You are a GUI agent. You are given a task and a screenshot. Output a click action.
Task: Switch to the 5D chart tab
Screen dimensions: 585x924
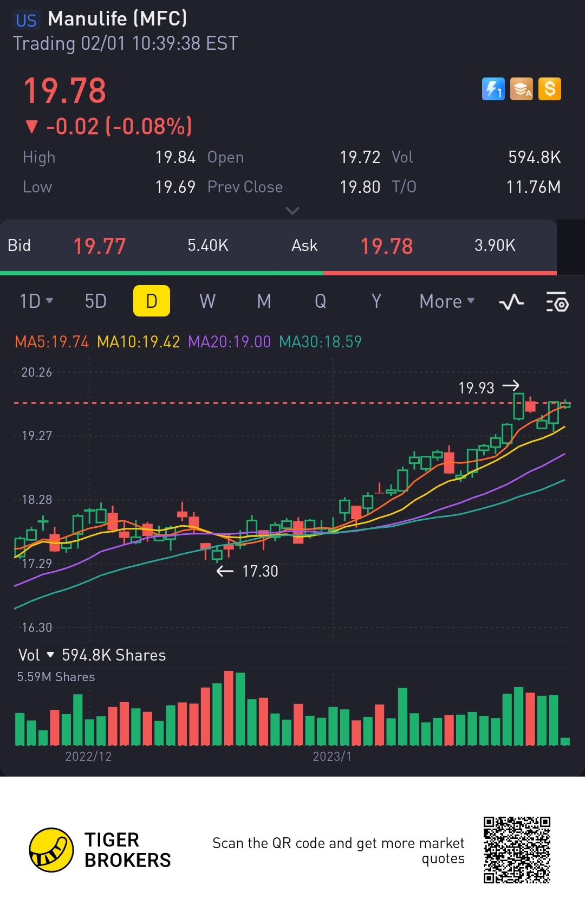[x=95, y=301]
